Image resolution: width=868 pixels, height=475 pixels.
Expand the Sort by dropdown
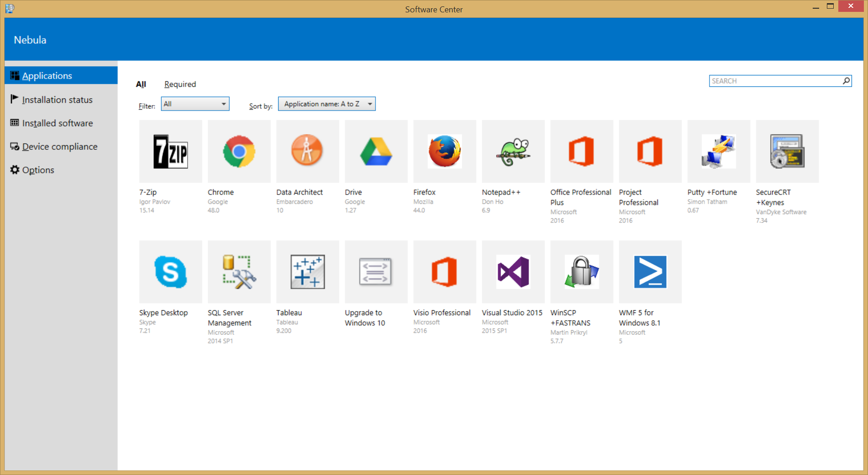pyautogui.click(x=327, y=104)
